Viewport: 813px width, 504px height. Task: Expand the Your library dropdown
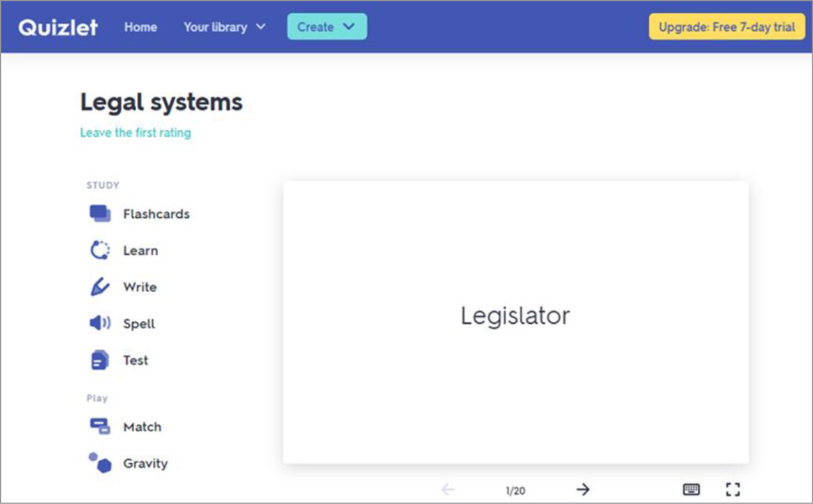click(224, 27)
